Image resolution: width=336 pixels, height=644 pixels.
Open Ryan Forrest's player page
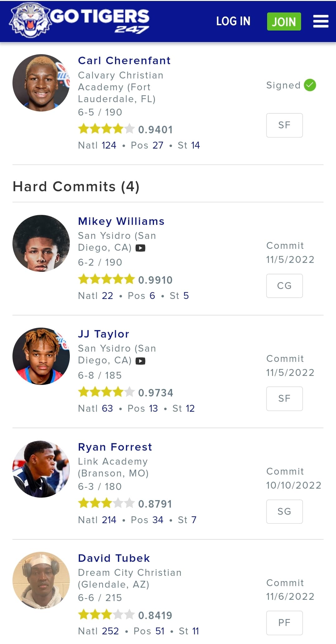[115, 447]
